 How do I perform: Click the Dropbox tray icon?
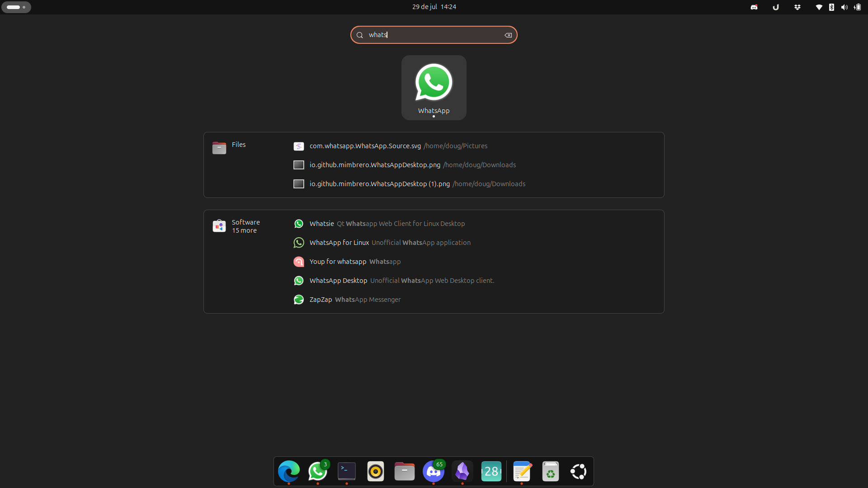tap(797, 7)
